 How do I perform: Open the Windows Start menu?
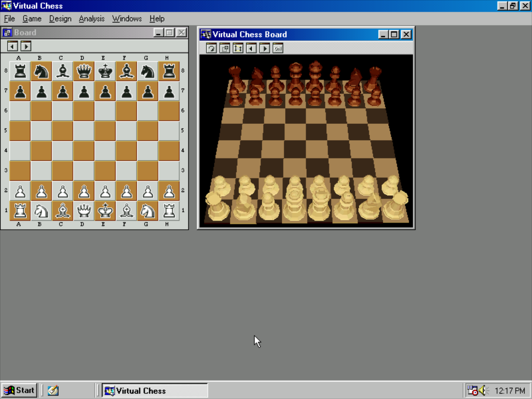pos(19,390)
